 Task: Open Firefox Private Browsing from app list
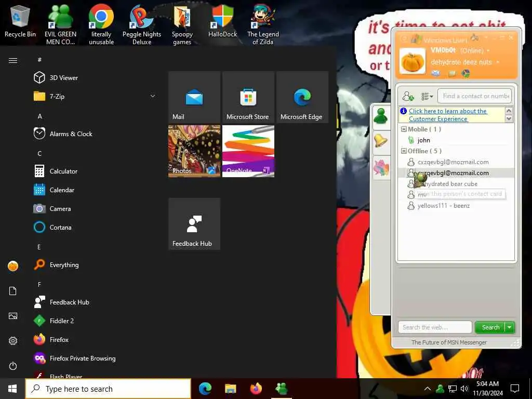83,358
